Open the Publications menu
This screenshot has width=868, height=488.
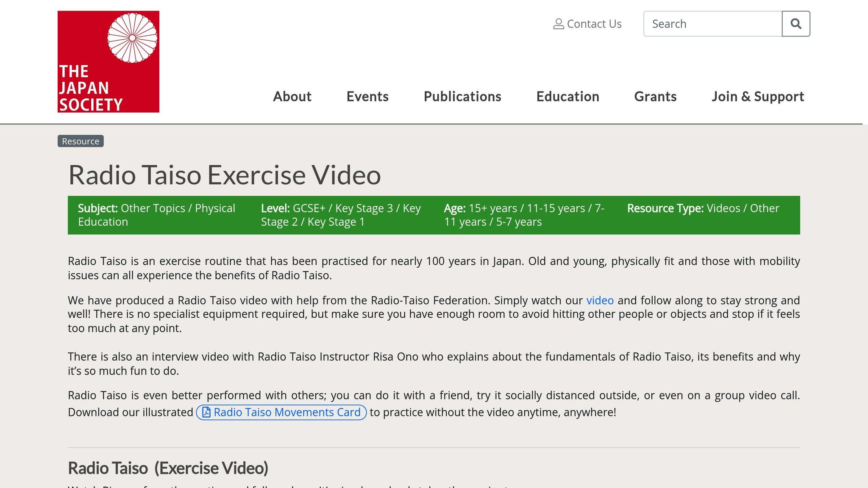pyautogui.click(x=462, y=97)
